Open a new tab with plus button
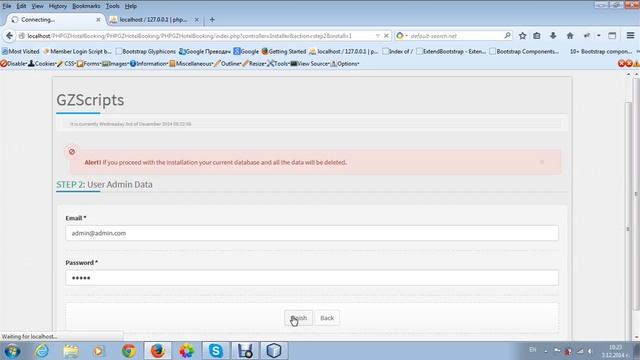 [x=212, y=20]
